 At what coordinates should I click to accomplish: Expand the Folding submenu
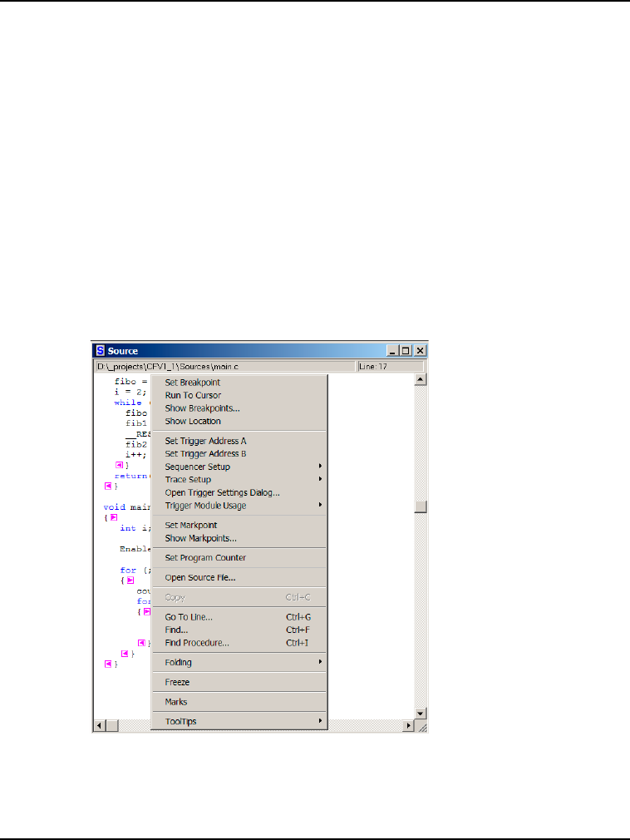(x=239, y=662)
